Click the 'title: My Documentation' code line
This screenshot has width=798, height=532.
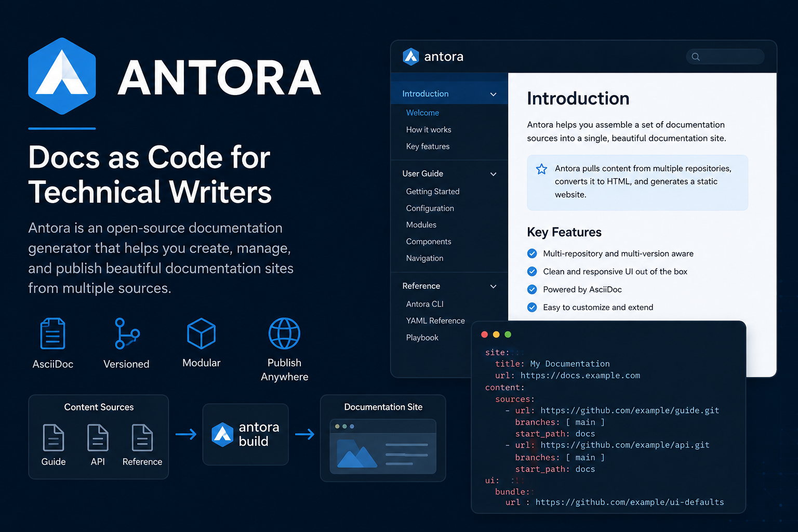[552, 364]
